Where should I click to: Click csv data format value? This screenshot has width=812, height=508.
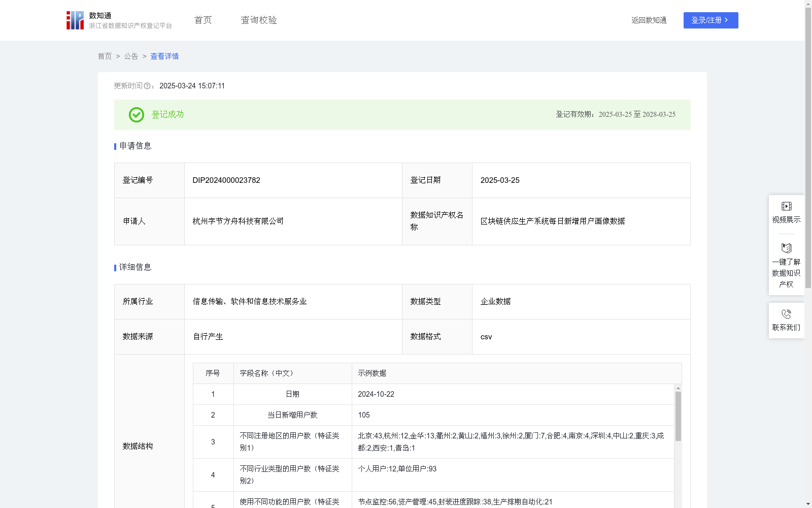(x=486, y=337)
